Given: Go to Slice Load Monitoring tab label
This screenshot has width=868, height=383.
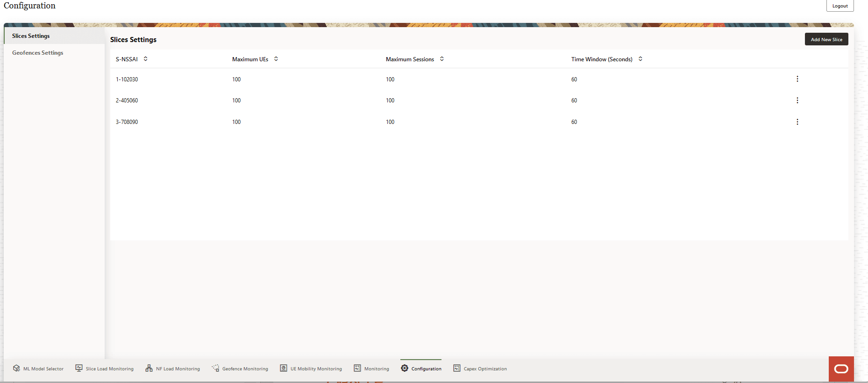Looking at the screenshot, I should coord(110,369).
